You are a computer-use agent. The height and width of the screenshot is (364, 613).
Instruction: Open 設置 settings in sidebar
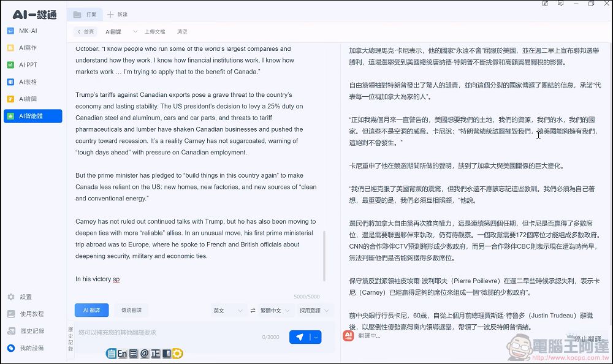26,297
